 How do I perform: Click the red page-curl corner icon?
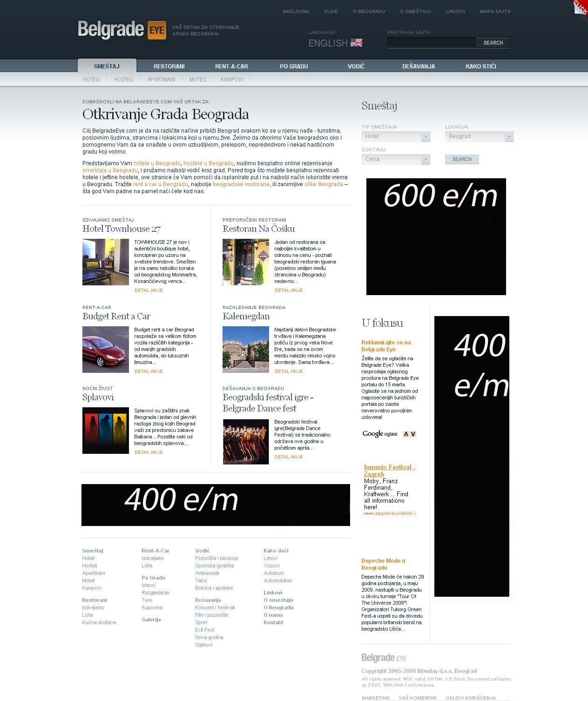pos(580,7)
